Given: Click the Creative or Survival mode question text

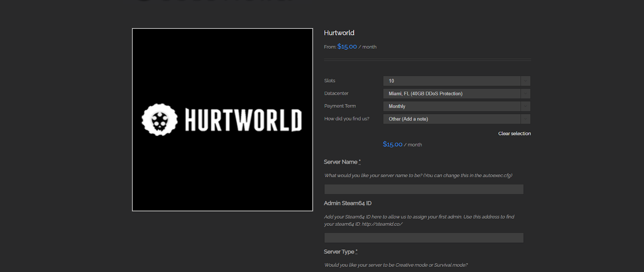Looking at the screenshot, I should 396,265.
